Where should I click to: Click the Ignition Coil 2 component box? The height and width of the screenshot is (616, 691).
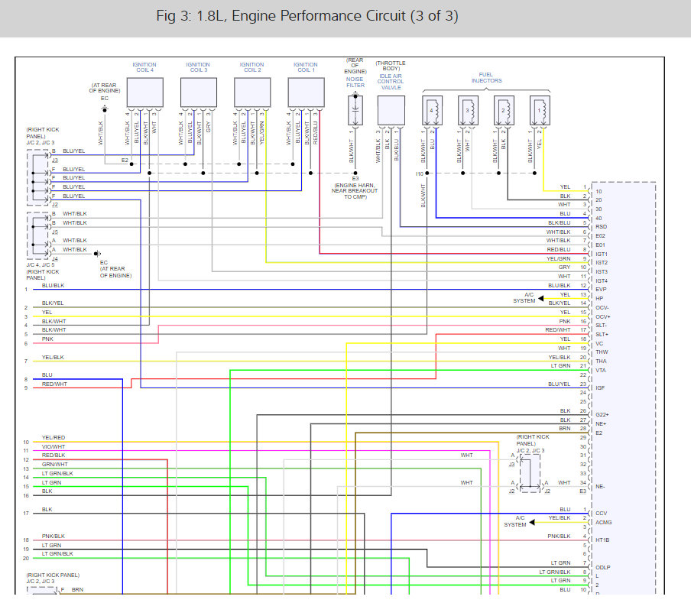[252, 92]
